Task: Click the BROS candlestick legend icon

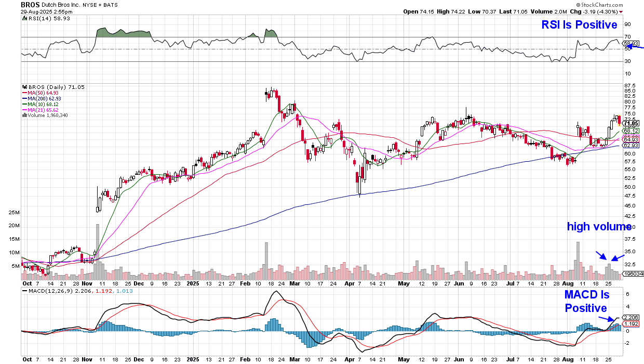Action: 23,87
